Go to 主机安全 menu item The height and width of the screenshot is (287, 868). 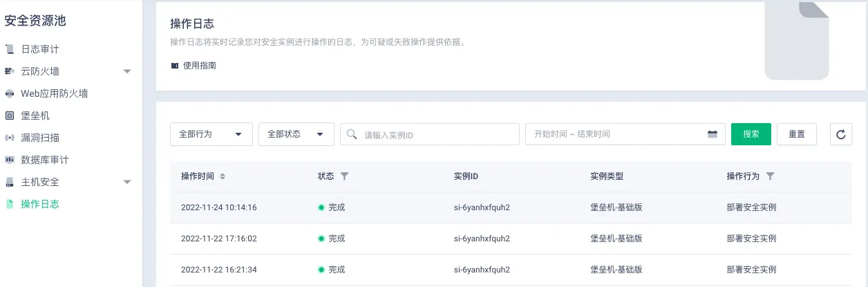point(40,182)
